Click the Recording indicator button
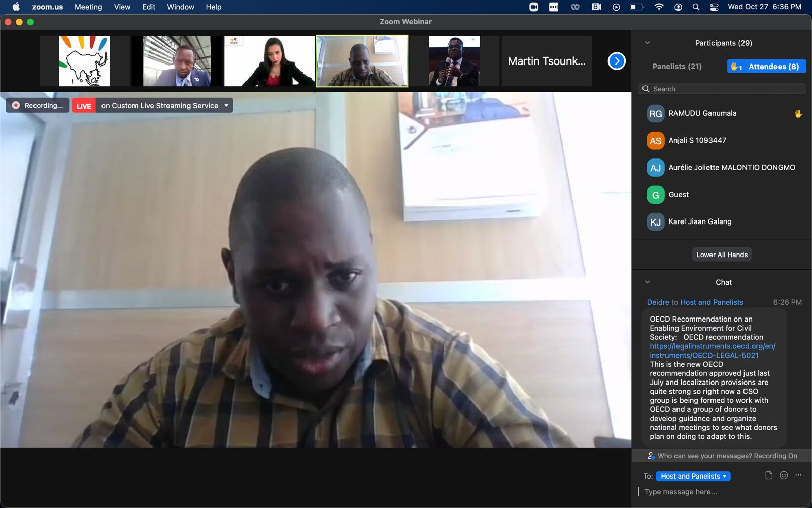Screen dimensions: 812x508 click(38, 106)
